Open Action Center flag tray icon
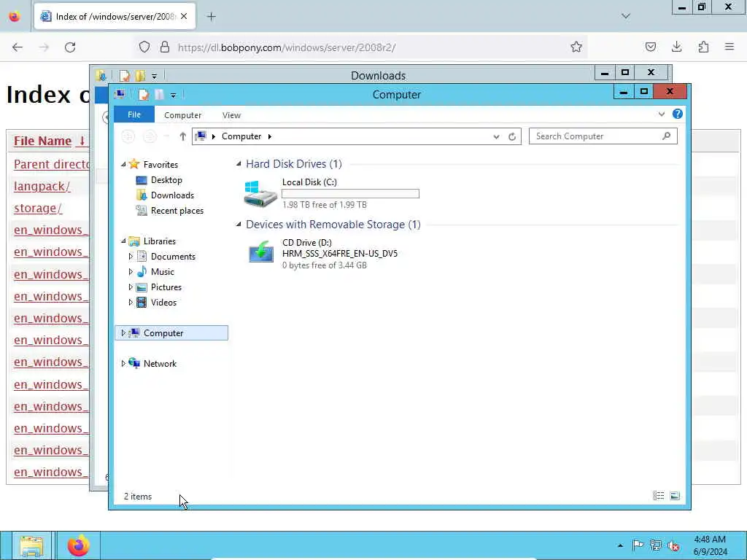747x560 pixels. [638, 545]
